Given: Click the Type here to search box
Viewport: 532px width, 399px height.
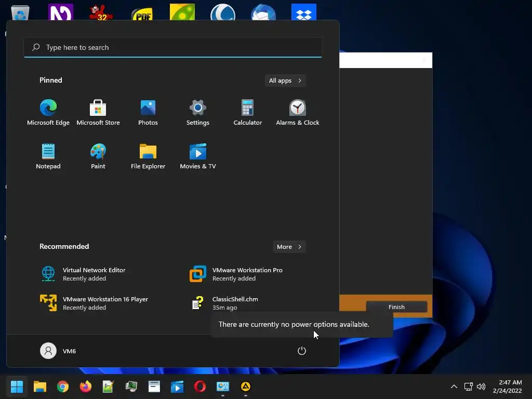Looking at the screenshot, I should coord(173,47).
